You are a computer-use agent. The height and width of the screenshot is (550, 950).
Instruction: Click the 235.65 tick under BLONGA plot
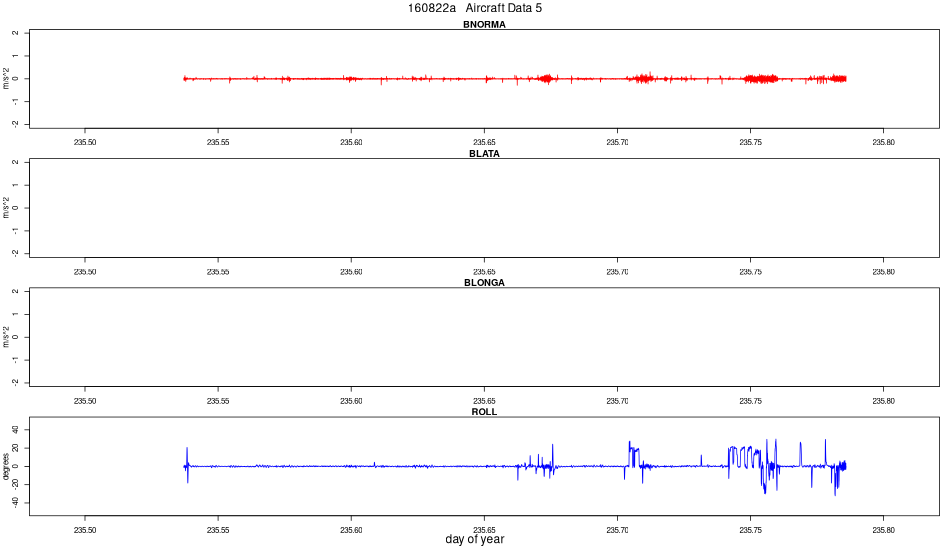point(484,401)
